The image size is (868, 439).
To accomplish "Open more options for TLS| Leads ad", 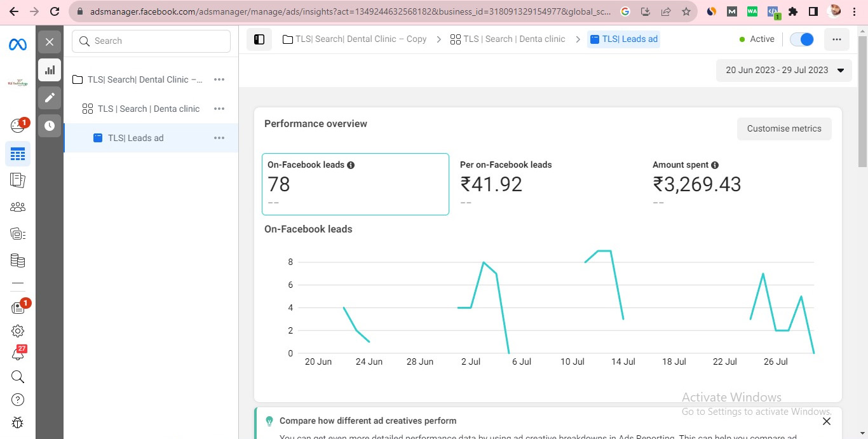I will point(219,138).
